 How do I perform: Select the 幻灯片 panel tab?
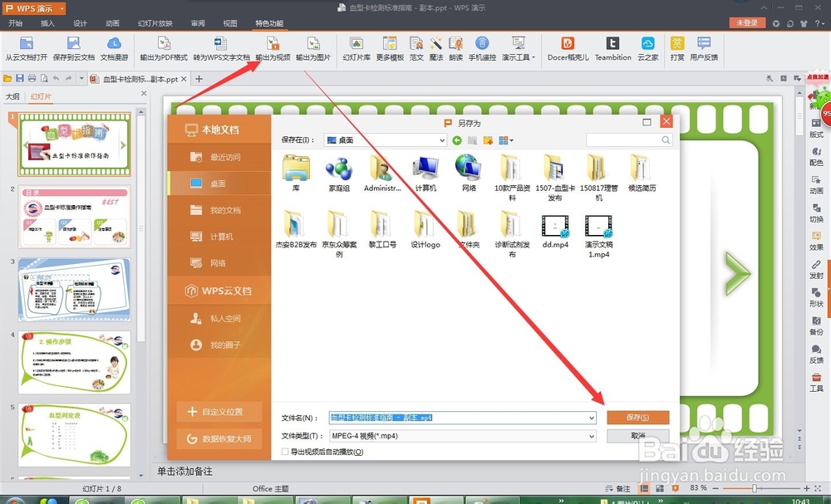click(42, 95)
